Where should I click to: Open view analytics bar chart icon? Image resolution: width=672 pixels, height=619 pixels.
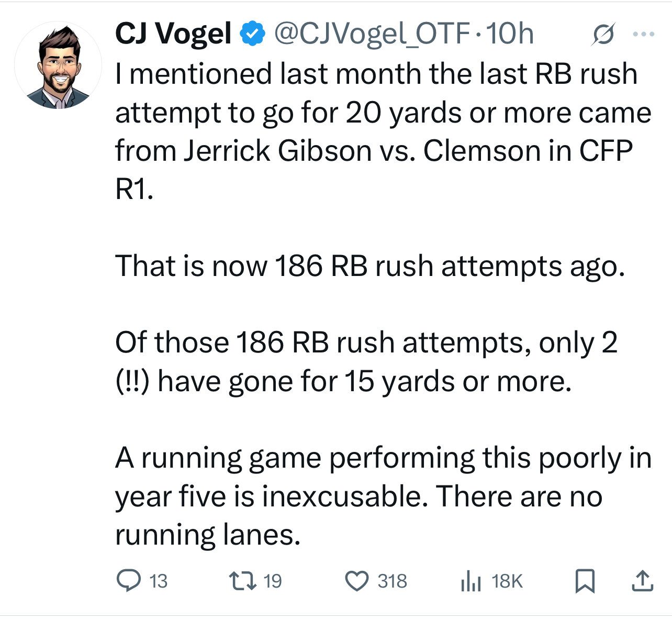pyautogui.click(x=471, y=581)
